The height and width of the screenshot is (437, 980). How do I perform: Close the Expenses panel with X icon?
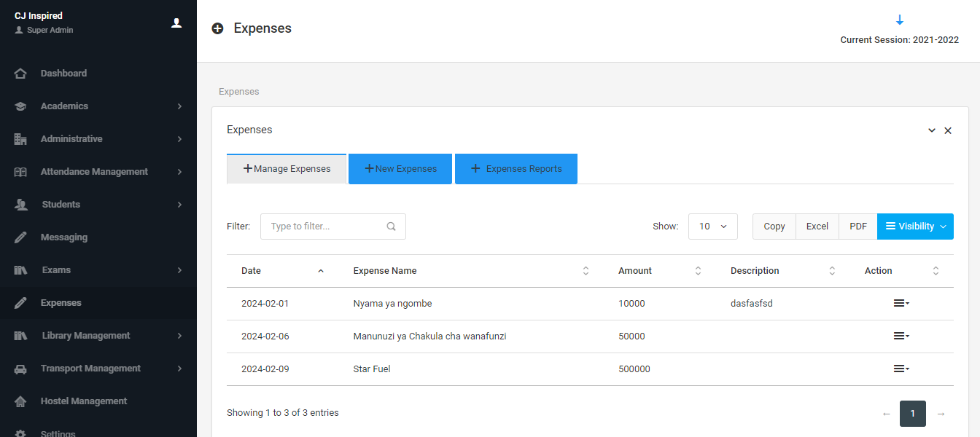point(948,130)
